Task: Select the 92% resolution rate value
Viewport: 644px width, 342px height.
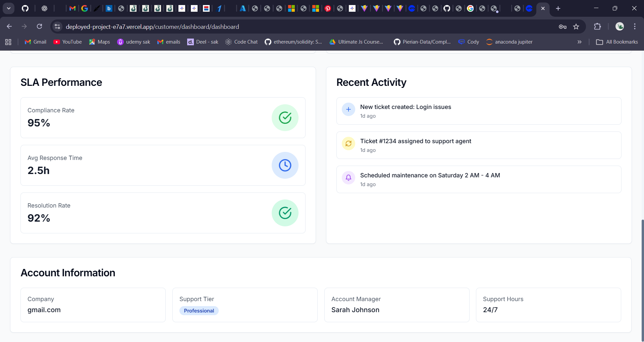Action: (39, 218)
